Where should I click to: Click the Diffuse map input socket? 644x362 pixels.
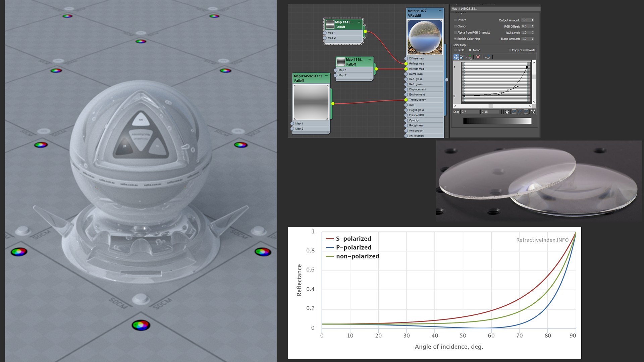coord(406,58)
